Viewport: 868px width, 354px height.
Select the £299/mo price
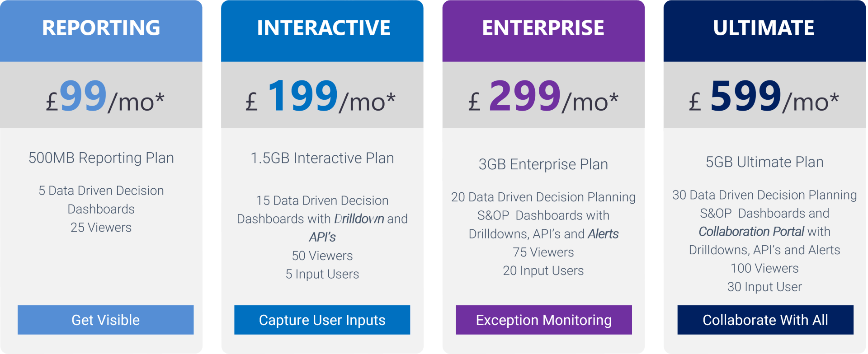pyautogui.click(x=543, y=97)
